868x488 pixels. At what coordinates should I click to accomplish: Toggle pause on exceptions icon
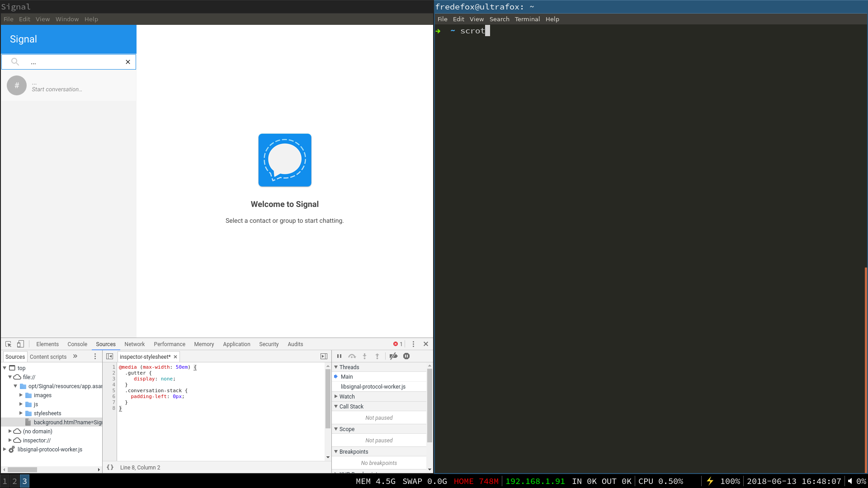(406, 357)
